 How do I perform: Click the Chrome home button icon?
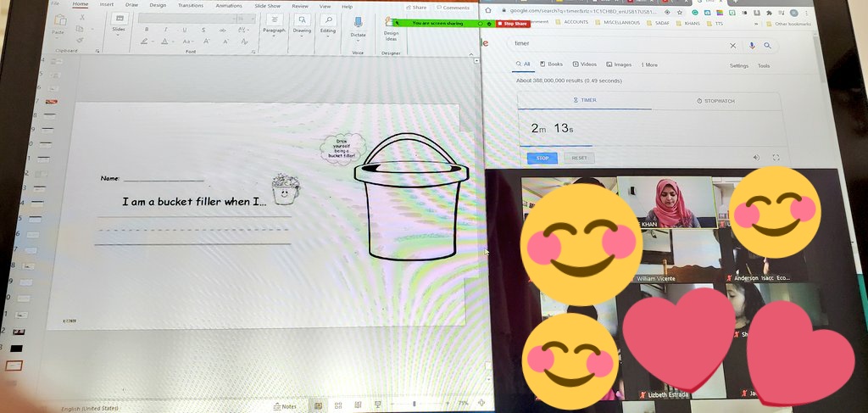pyautogui.click(x=488, y=10)
